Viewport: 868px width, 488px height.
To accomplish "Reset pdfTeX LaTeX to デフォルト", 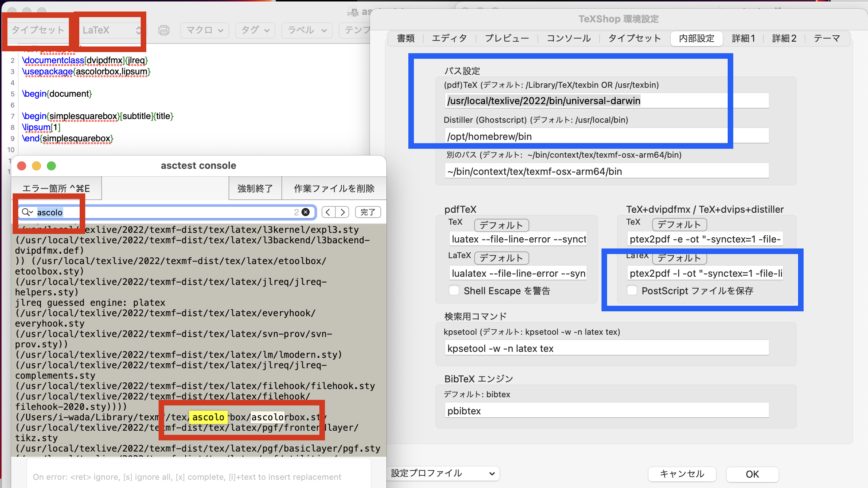I will click(501, 258).
